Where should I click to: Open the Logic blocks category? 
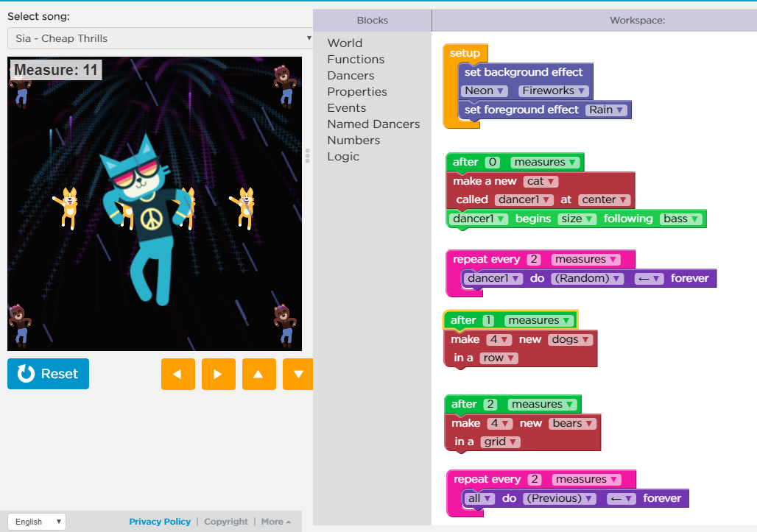click(343, 156)
